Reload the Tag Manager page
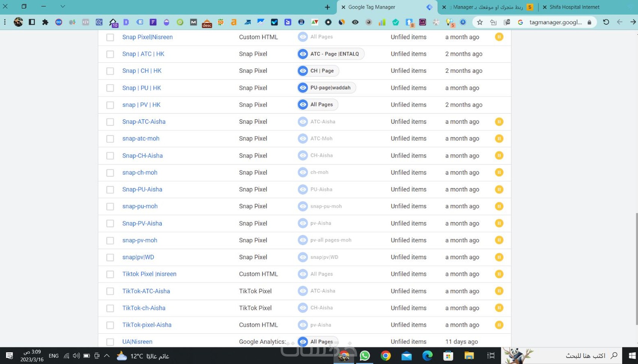638x364 pixels. point(606,22)
